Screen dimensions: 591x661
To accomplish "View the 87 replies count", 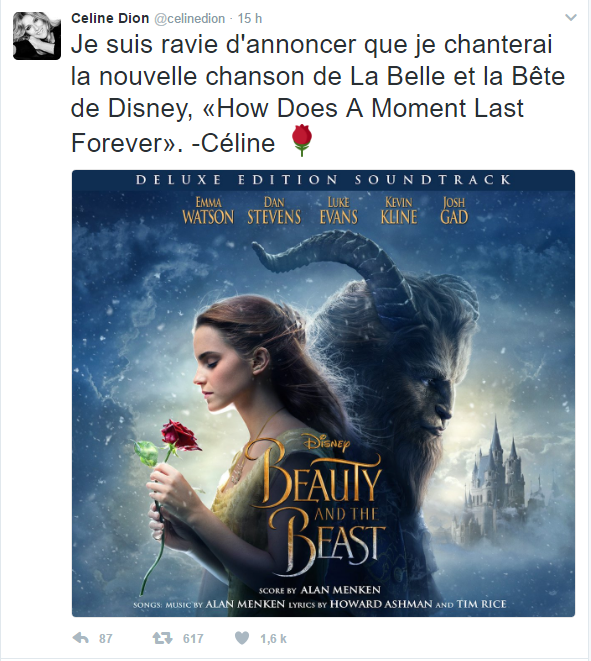I will [105, 639].
